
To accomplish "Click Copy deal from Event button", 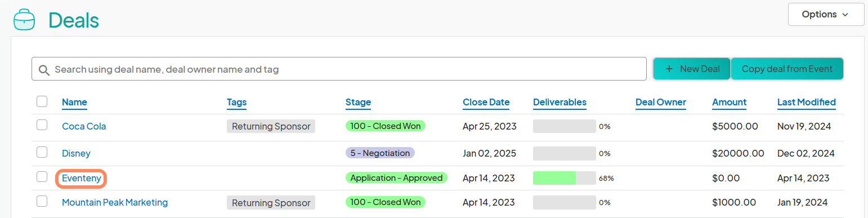I will [x=787, y=69].
